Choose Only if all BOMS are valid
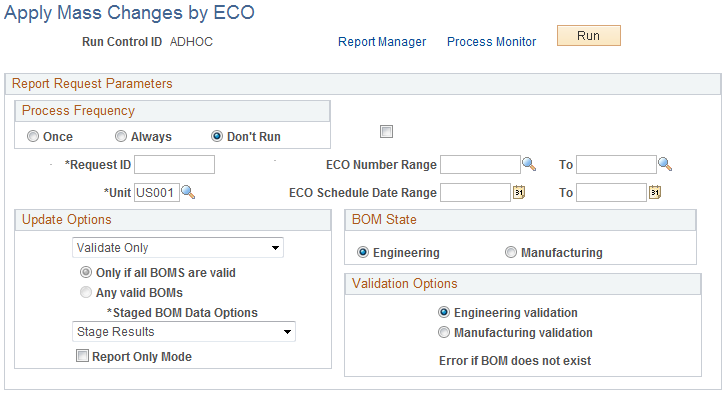The image size is (727, 398). coord(86,272)
